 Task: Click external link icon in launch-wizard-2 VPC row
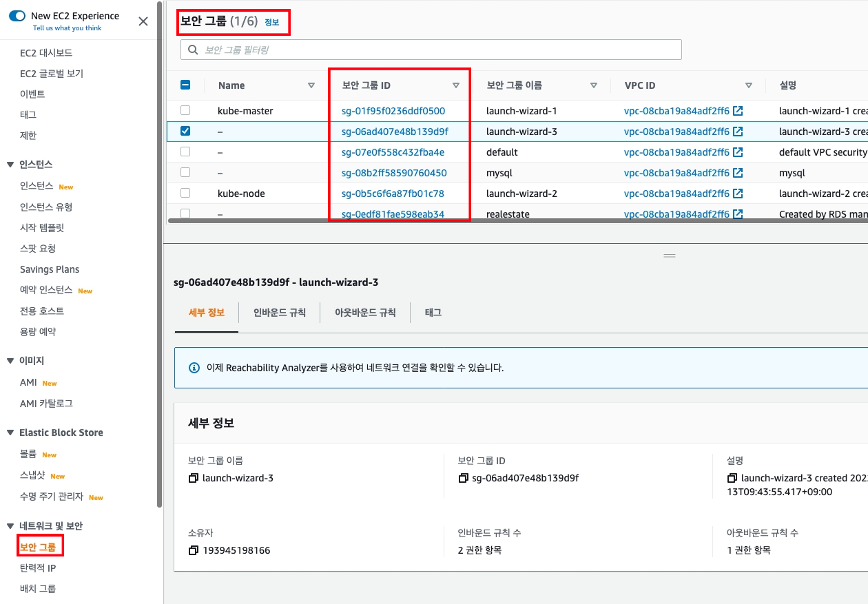pos(738,194)
